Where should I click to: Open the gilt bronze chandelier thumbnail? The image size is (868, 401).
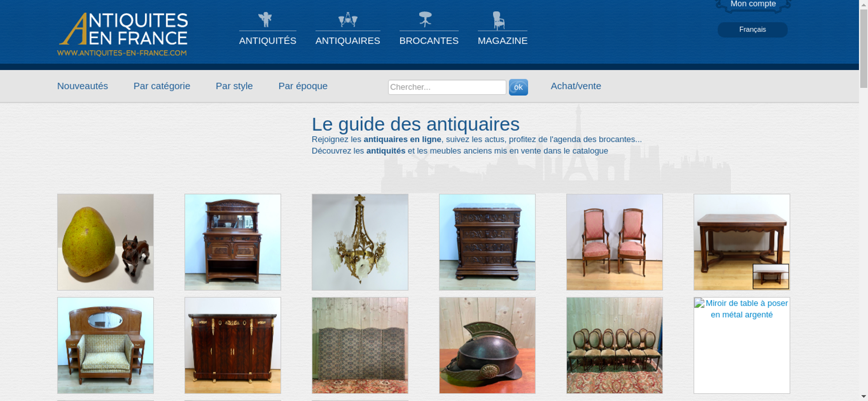[360, 242]
